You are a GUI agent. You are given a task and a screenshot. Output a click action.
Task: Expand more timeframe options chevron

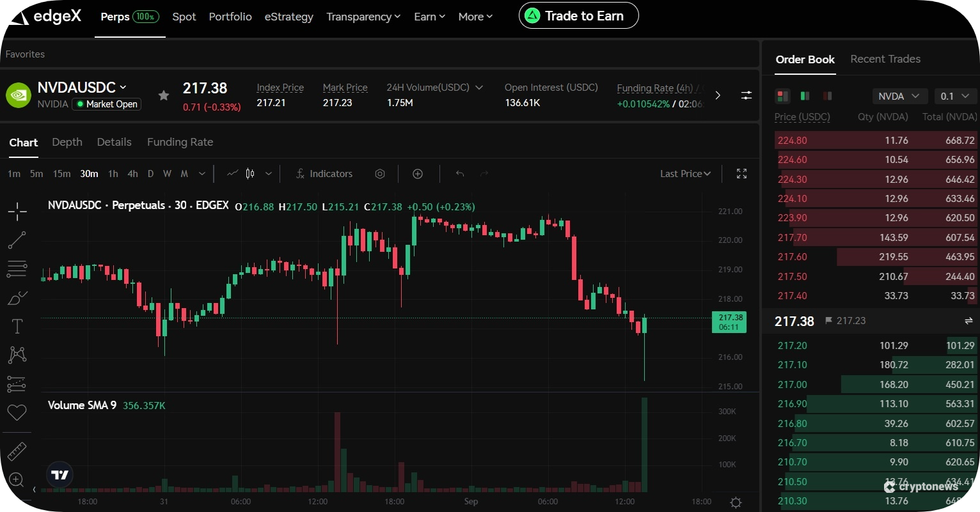(x=202, y=174)
